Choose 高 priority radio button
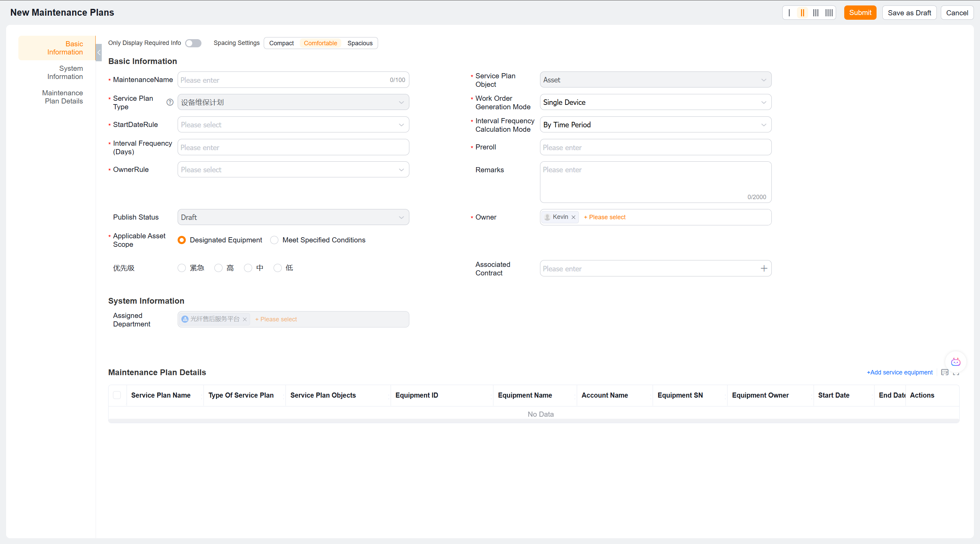The image size is (980, 544). click(x=218, y=268)
